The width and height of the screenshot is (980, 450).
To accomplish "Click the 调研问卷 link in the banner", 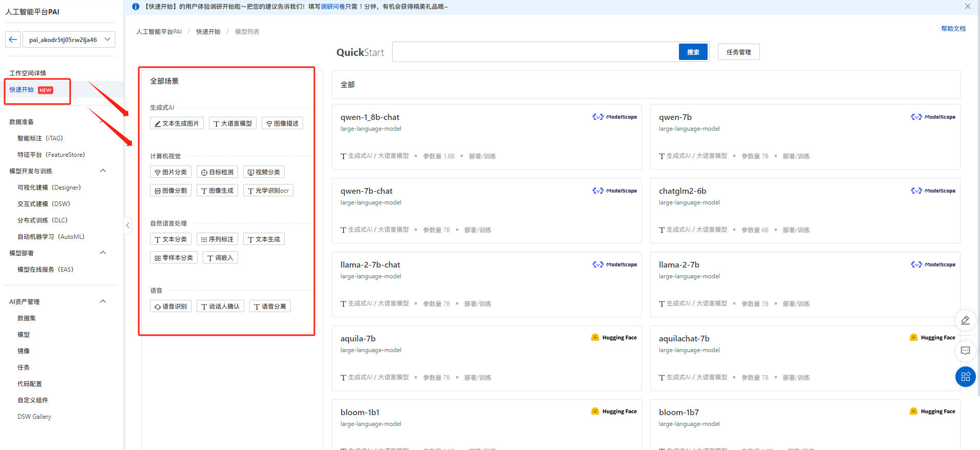I will (x=333, y=7).
